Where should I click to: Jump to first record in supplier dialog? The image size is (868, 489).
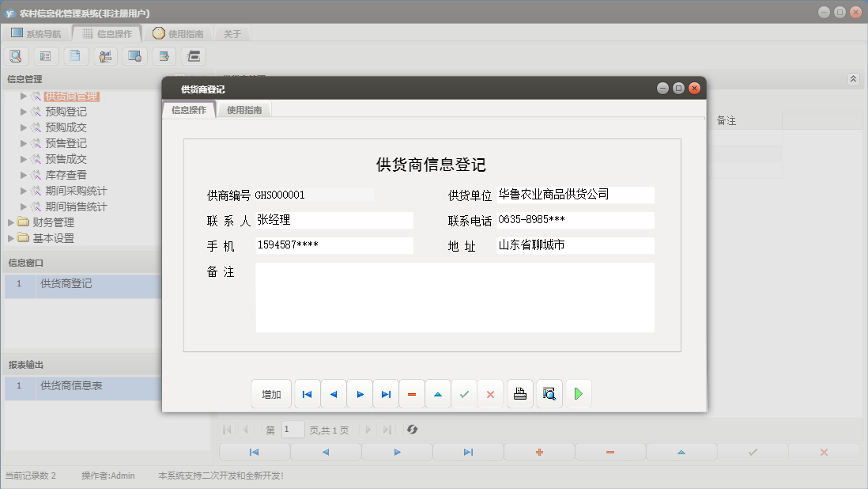[307, 394]
